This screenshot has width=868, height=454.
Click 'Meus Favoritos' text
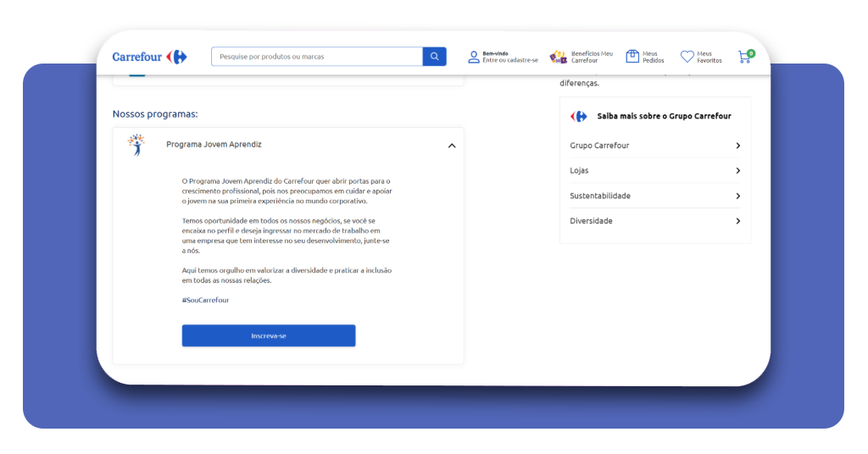click(x=709, y=57)
